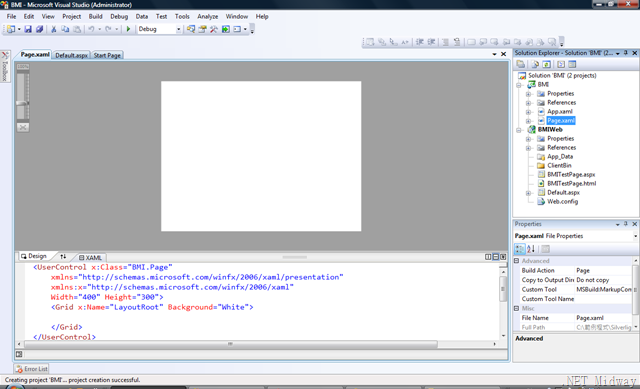Select Web.config in Solution Explorer
This screenshot has width=640, height=389.
[x=562, y=202]
